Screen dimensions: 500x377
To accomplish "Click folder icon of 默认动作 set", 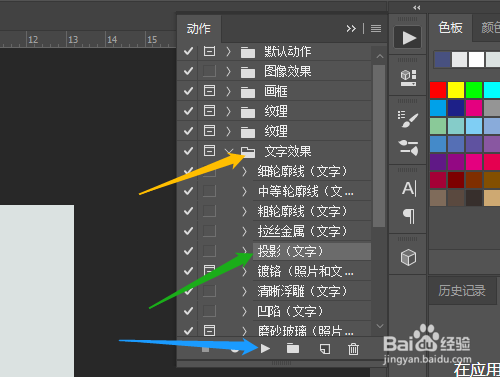I will 248,52.
